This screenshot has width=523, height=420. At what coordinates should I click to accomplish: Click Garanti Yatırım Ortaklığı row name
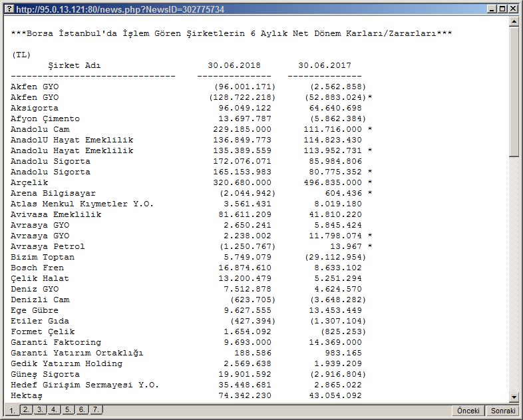(77, 353)
